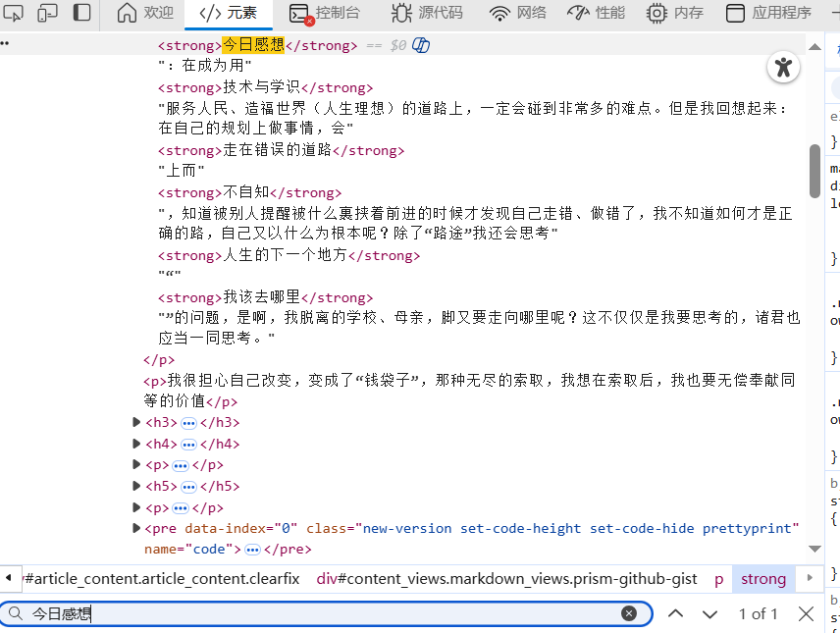Select div#content_views breadcrumb

click(506, 579)
